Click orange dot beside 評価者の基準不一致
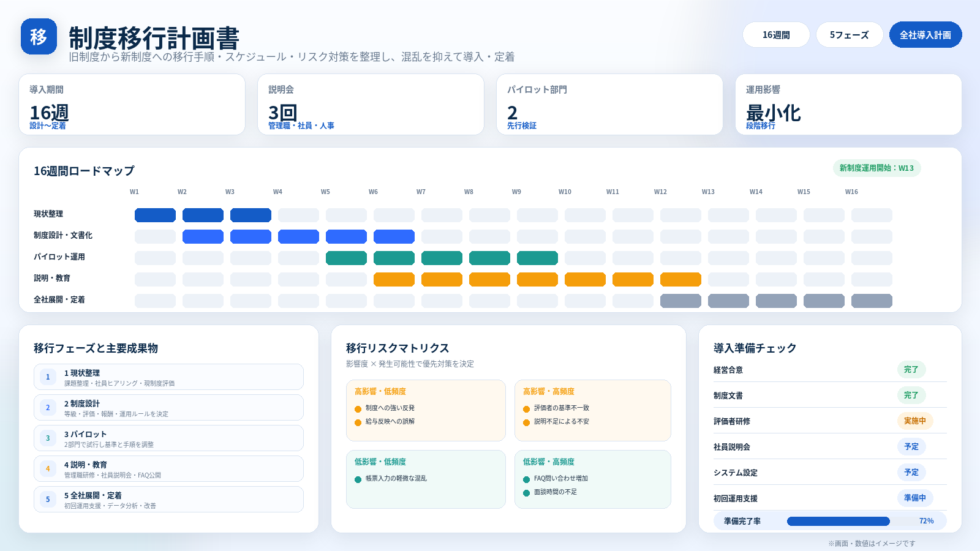 [526, 409]
